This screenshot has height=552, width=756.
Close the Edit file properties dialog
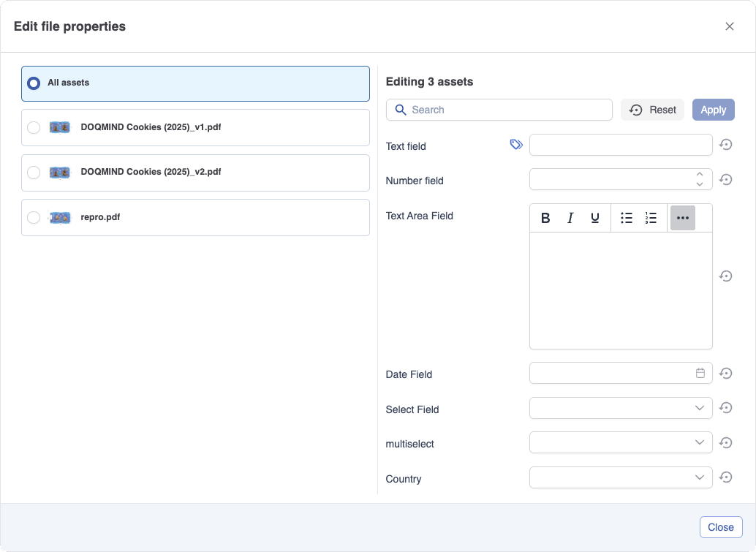[730, 26]
